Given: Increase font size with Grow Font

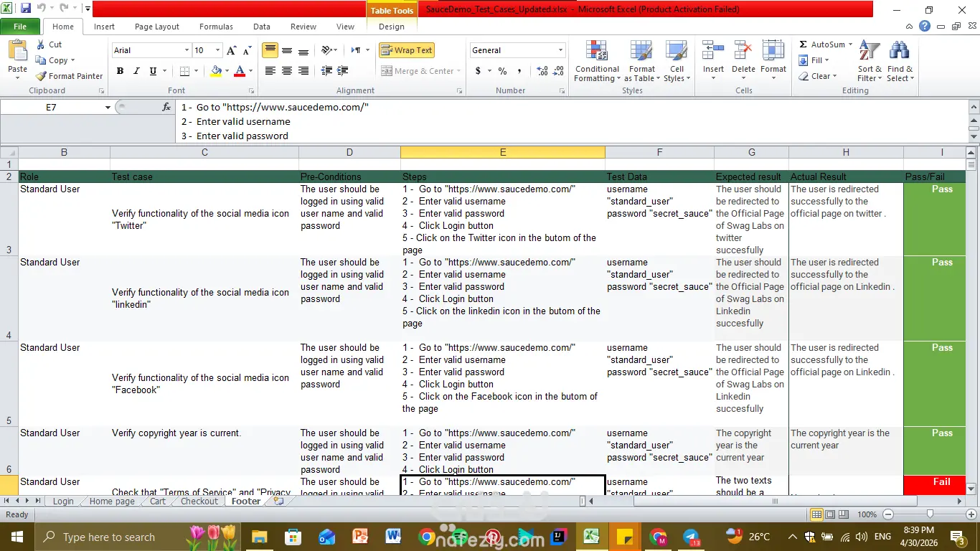Looking at the screenshot, I should [231, 50].
